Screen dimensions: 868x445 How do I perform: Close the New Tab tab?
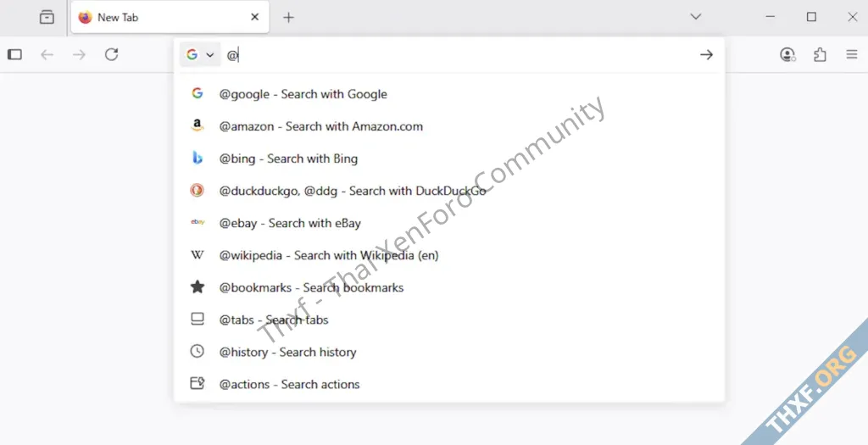[x=254, y=17]
